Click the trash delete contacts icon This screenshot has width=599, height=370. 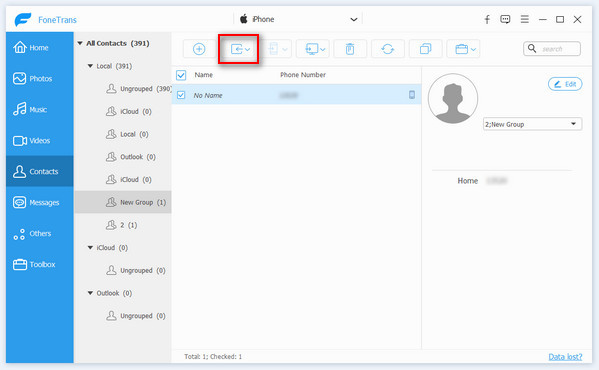click(350, 49)
